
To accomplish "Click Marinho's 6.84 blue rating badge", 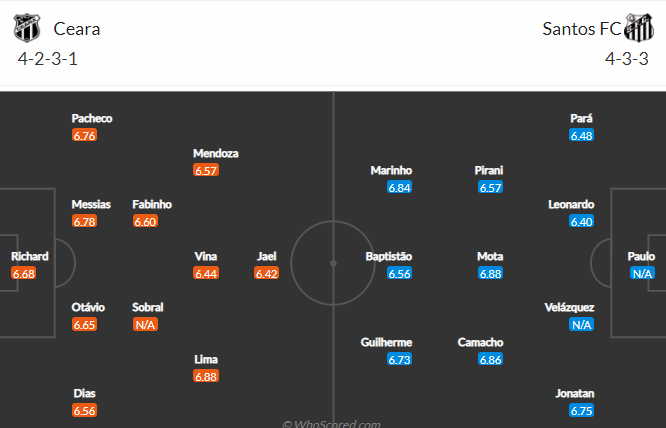I will pyautogui.click(x=399, y=187).
